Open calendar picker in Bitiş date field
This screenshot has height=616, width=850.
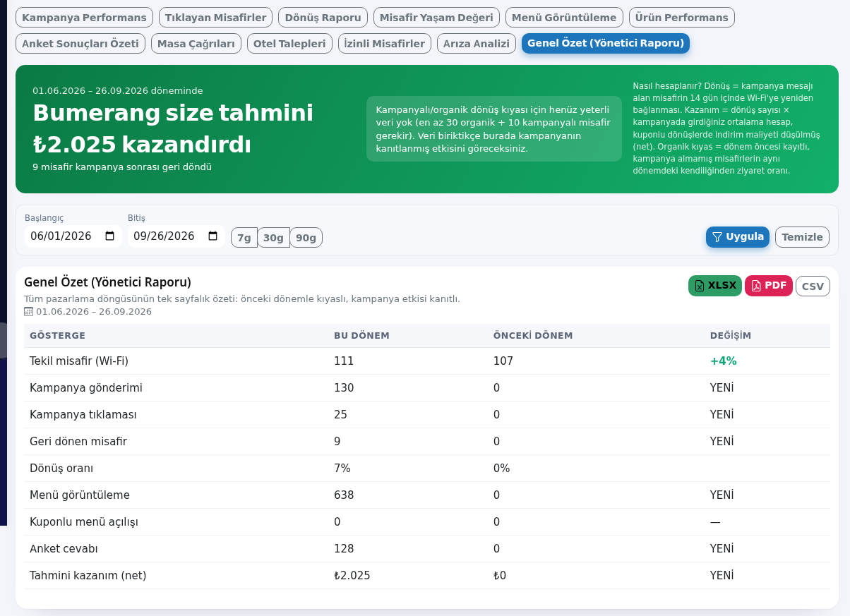(213, 236)
